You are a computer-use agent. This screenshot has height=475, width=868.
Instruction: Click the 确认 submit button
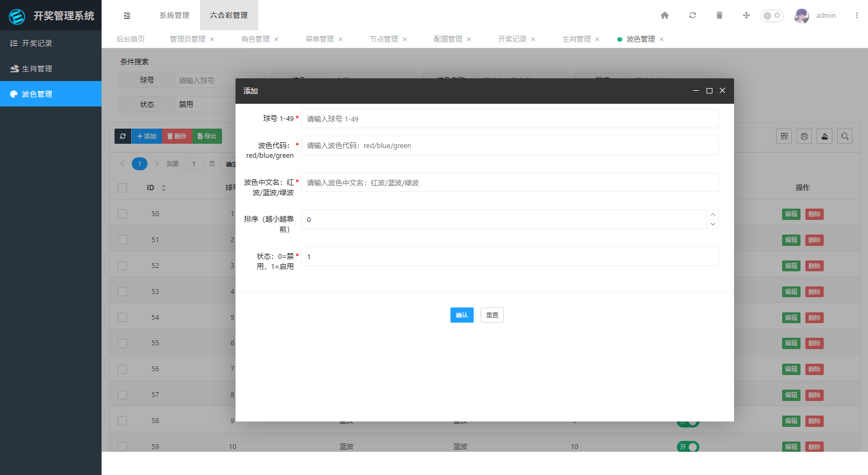pos(462,315)
